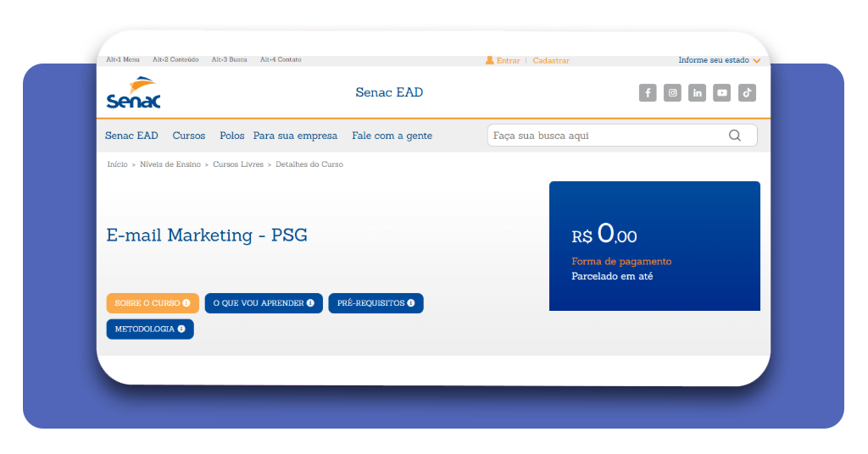Go to Níveis de Ensino breadcrumb
868x454 pixels.
[x=170, y=164]
